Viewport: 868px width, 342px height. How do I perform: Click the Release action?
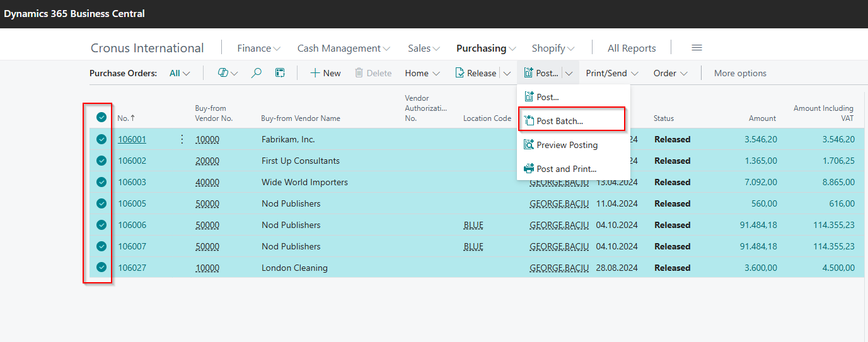pyautogui.click(x=476, y=73)
